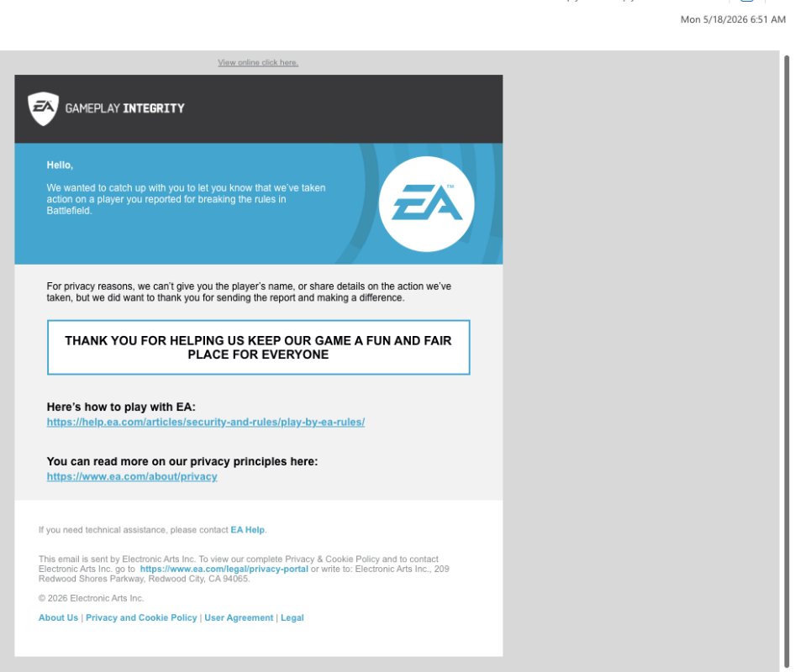Click the 'GAMEPLAY INTEGRITY' header text

point(124,108)
